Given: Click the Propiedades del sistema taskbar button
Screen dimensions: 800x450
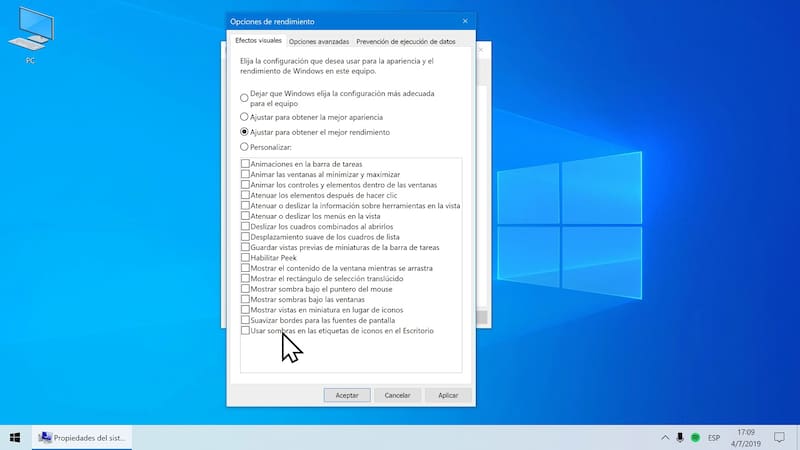Looking at the screenshot, I should (82, 438).
